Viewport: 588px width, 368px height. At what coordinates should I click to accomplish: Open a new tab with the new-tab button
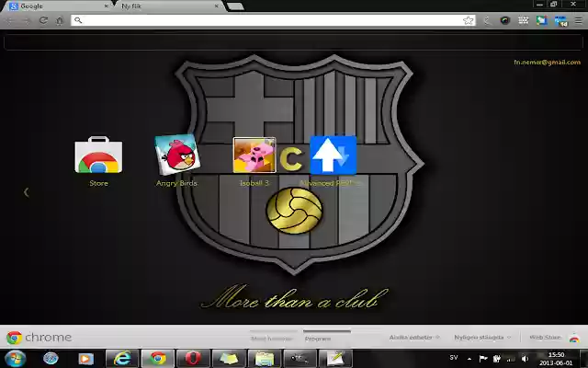[235, 6]
